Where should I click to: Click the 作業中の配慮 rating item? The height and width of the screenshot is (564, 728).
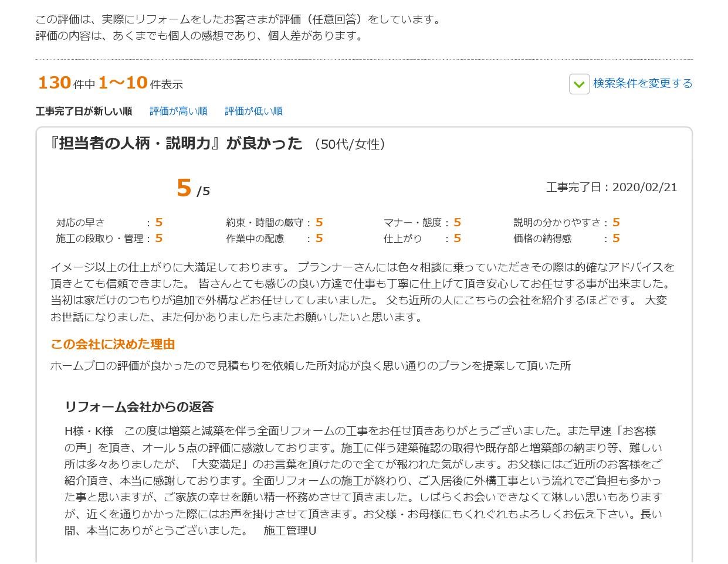point(274,239)
